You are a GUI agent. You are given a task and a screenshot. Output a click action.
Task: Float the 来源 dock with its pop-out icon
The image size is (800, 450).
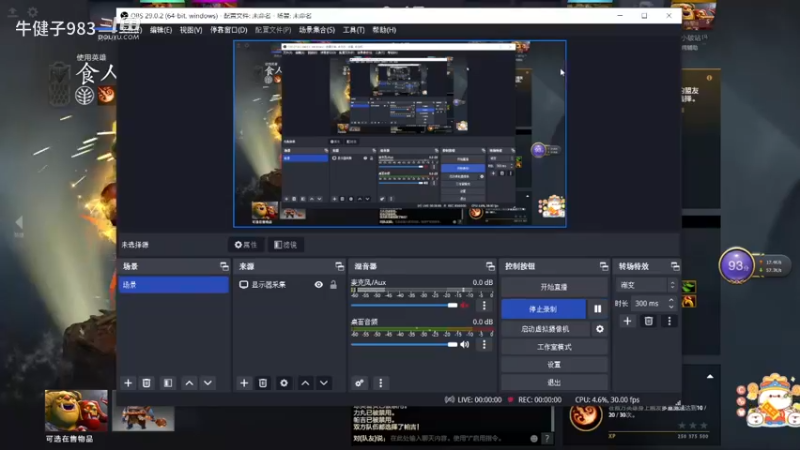coord(339,266)
